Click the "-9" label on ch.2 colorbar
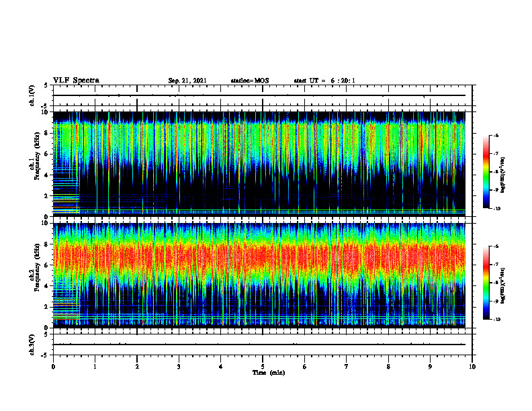Screen dimensions: 532x411 pyautogui.click(x=496, y=301)
